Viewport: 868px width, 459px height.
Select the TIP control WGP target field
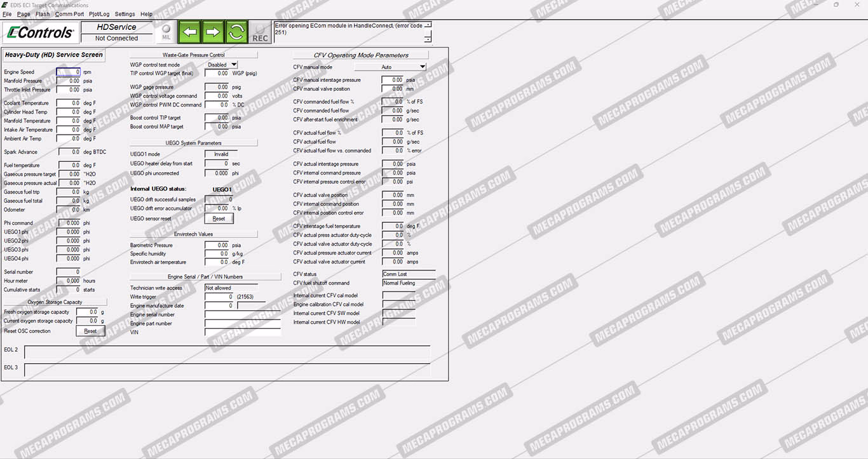217,74
